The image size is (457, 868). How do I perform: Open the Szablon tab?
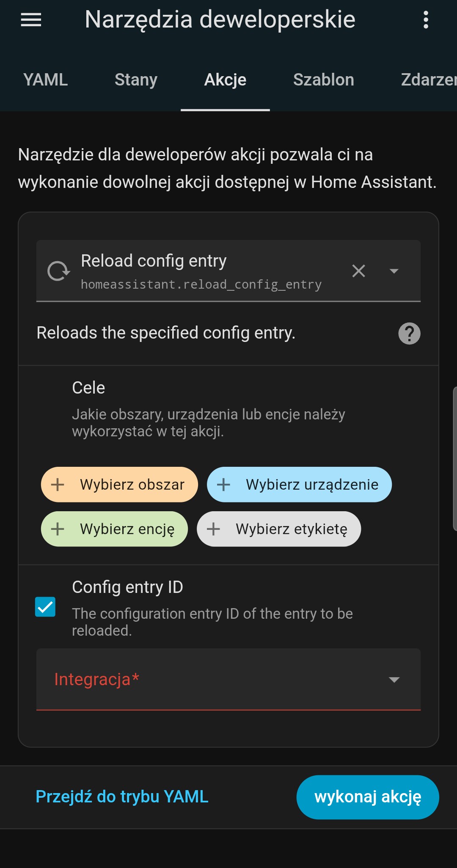pyautogui.click(x=323, y=80)
